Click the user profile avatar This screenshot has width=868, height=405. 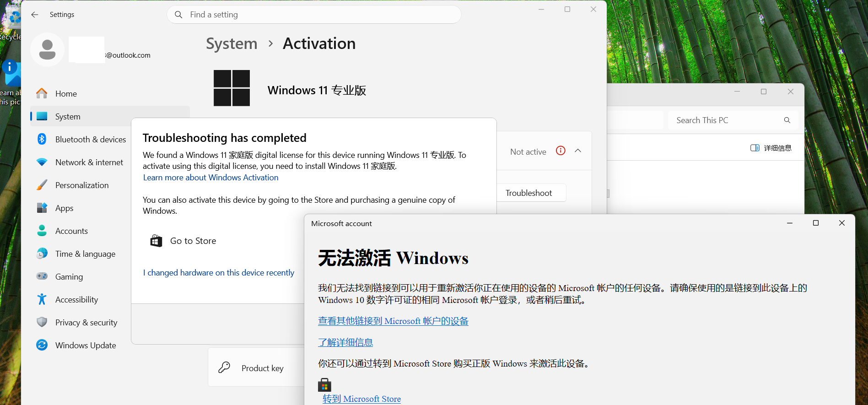point(47,49)
